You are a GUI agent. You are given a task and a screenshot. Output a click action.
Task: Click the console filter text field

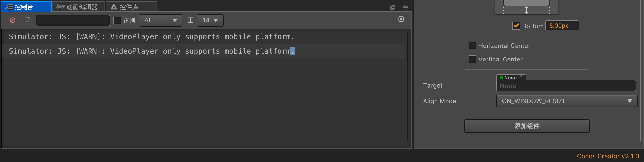coord(73,20)
